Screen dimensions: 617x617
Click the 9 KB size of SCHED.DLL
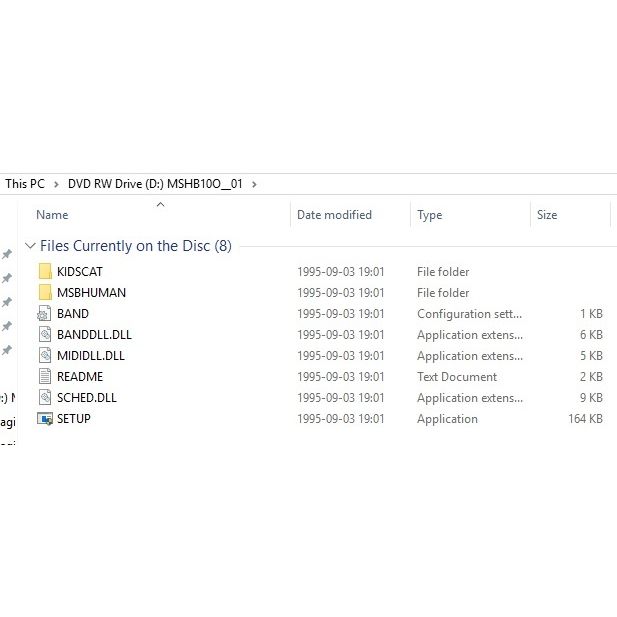[x=591, y=397]
